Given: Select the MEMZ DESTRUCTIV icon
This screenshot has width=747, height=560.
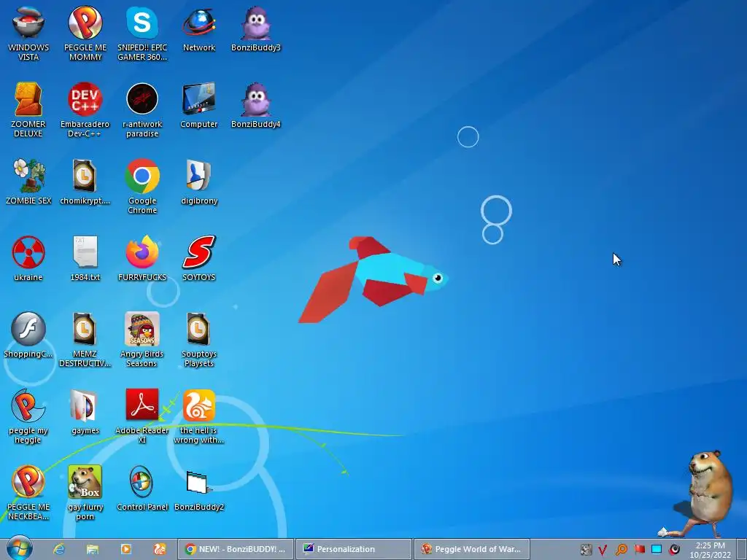Looking at the screenshot, I should click(x=85, y=340).
